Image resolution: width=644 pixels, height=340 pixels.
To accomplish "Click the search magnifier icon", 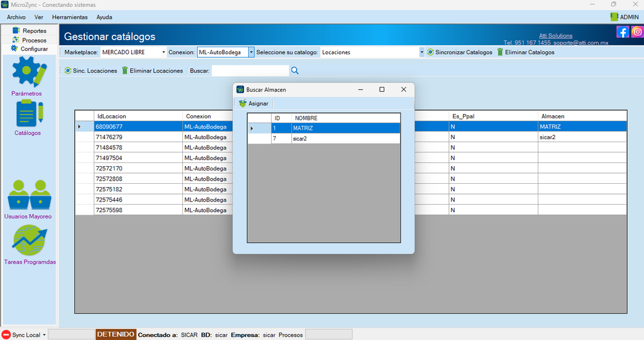I will (295, 71).
